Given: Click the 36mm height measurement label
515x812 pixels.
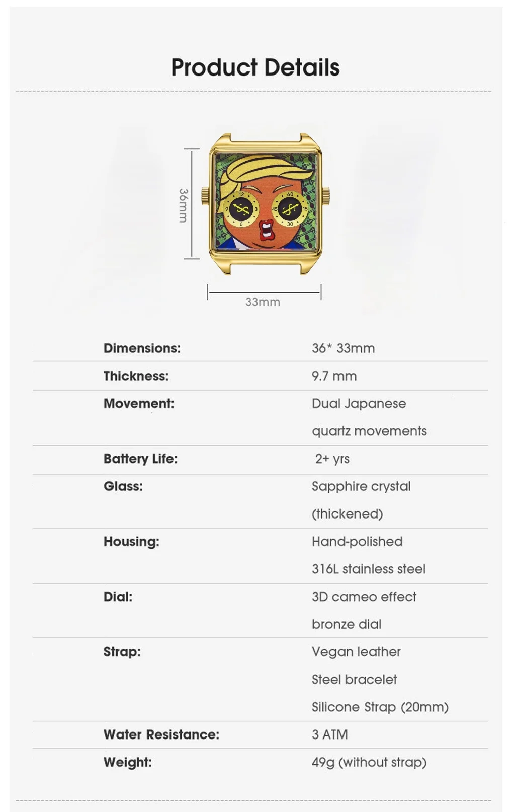Looking at the screenshot, I should [x=183, y=205].
